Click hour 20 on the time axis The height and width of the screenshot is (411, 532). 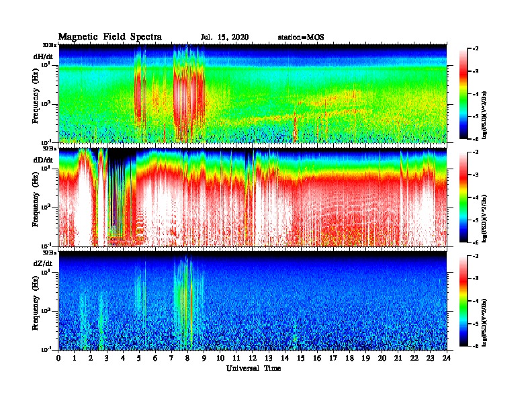pyautogui.click(x=382, y=359)
